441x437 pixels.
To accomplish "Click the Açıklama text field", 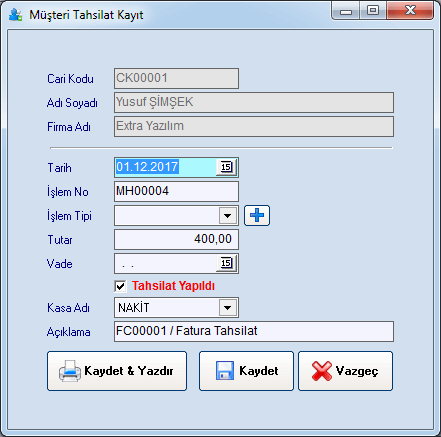I will pos(254,331).
